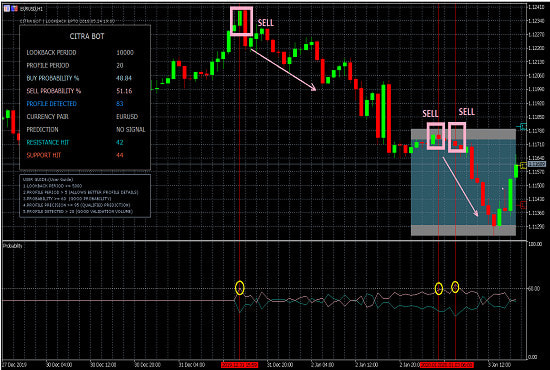This screenshot has width=550, height=370.
Task: Click the 0.00 label on indicator scale
Action: (x=532, y=357)
